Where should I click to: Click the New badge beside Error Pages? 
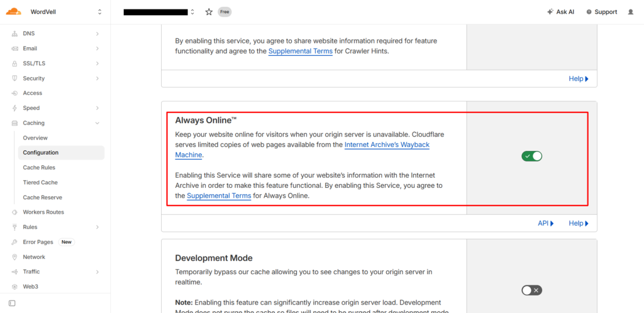[67, 242]
